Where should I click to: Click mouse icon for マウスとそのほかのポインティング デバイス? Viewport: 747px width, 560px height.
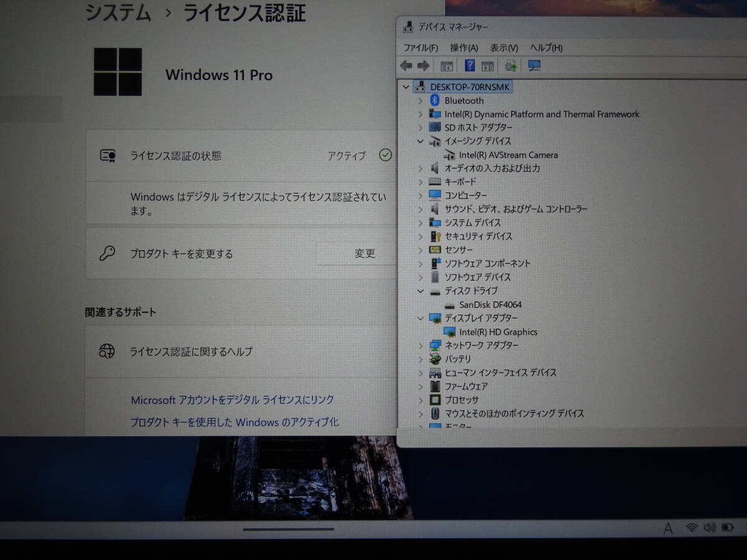point(435,413)
